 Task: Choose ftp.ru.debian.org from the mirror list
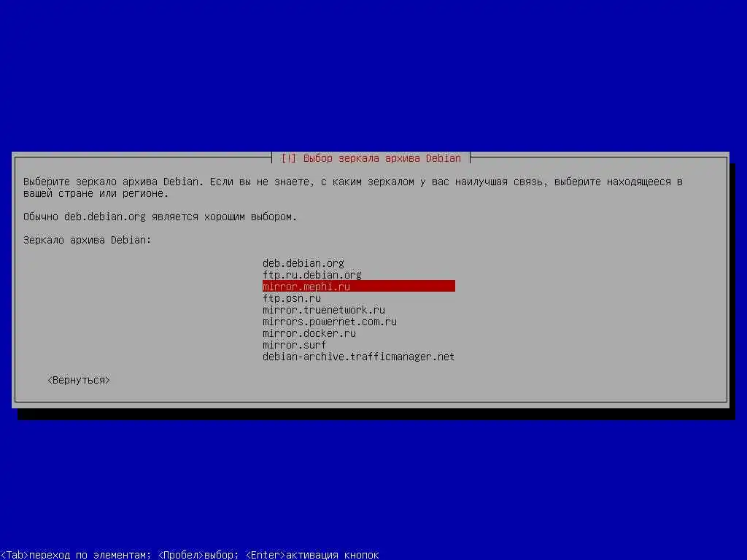point(359,275)
